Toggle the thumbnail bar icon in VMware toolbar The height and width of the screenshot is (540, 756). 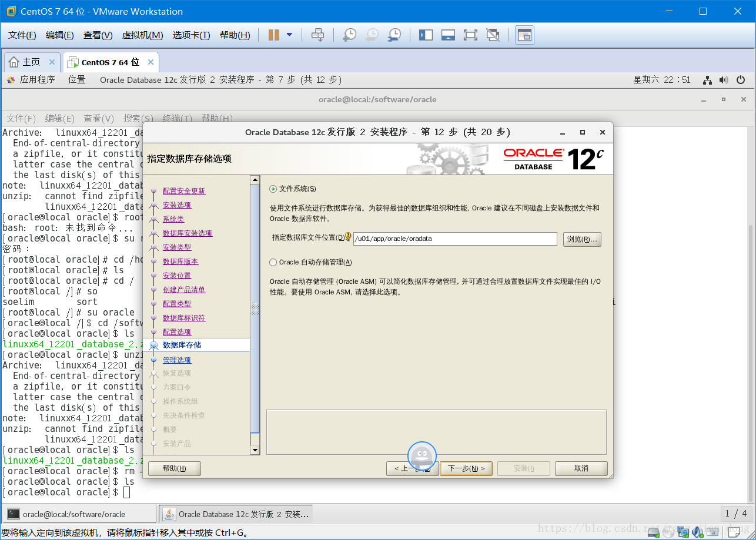[448, 35]
